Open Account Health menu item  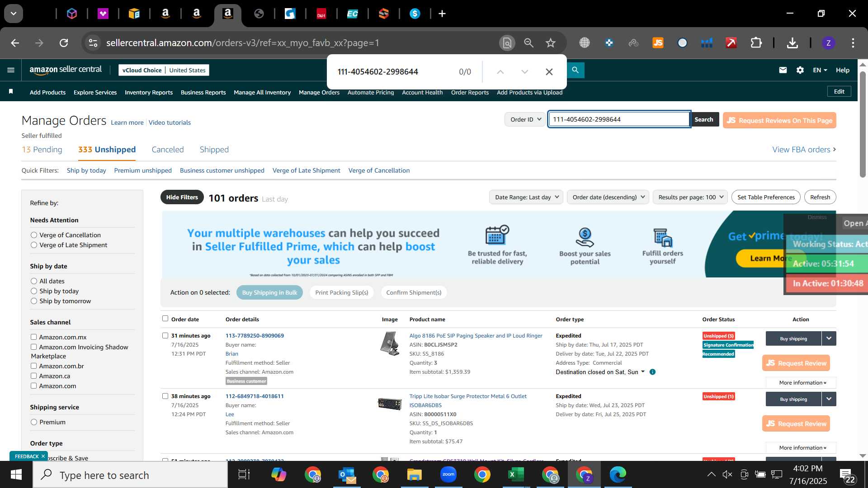(422, 92)
